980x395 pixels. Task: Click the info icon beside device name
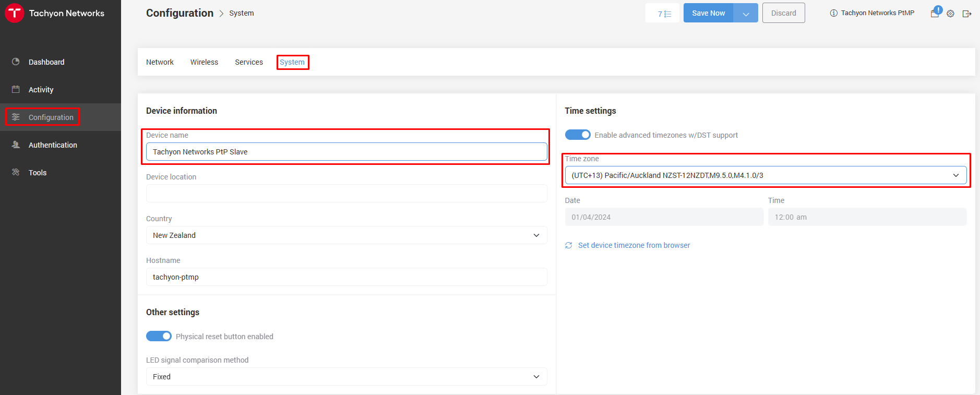tap(833, 13)
